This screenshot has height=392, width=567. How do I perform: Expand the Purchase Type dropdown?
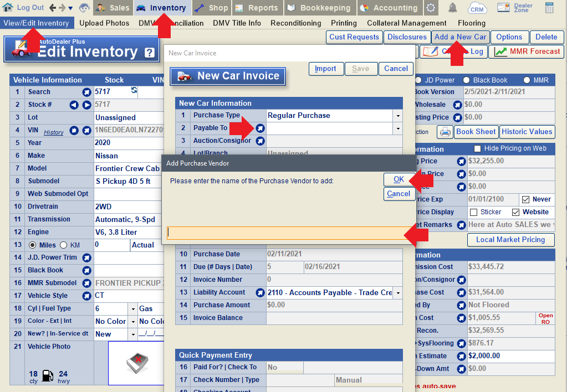[x=397, y=116]
